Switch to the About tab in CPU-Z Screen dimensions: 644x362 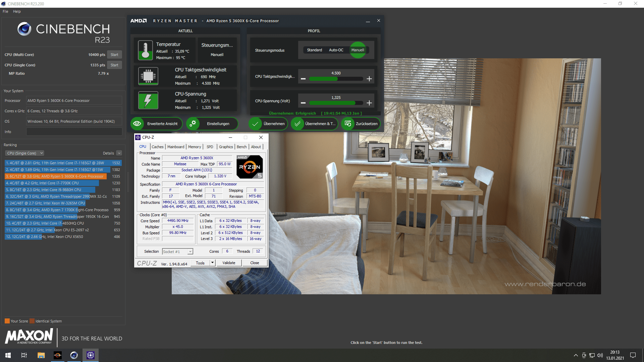pos(256,147)
